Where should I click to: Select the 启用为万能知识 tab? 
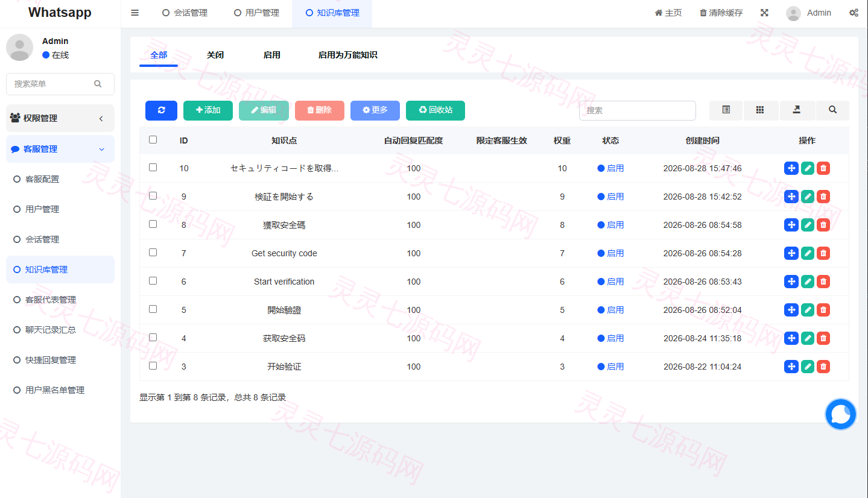(348, 55)
